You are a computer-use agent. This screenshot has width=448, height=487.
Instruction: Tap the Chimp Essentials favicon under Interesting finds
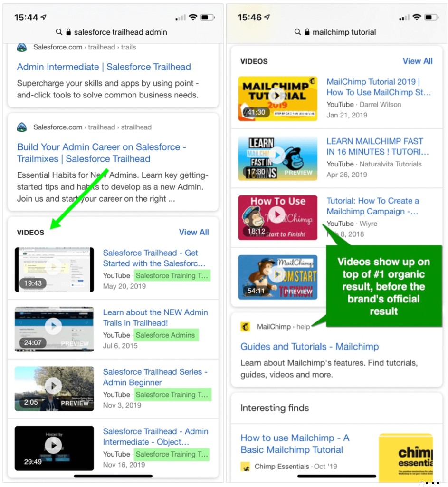pyautogui.click(x=245, y=467)
